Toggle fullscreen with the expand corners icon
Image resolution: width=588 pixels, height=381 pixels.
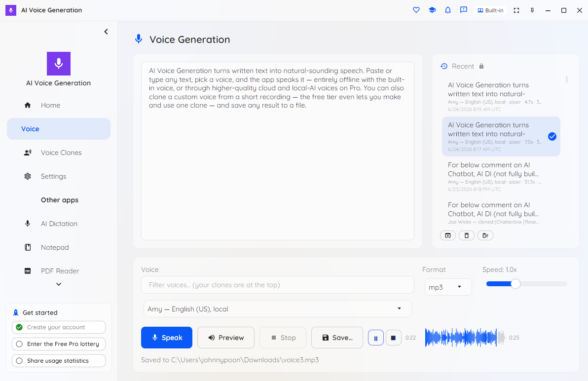[x=516, y=10]
